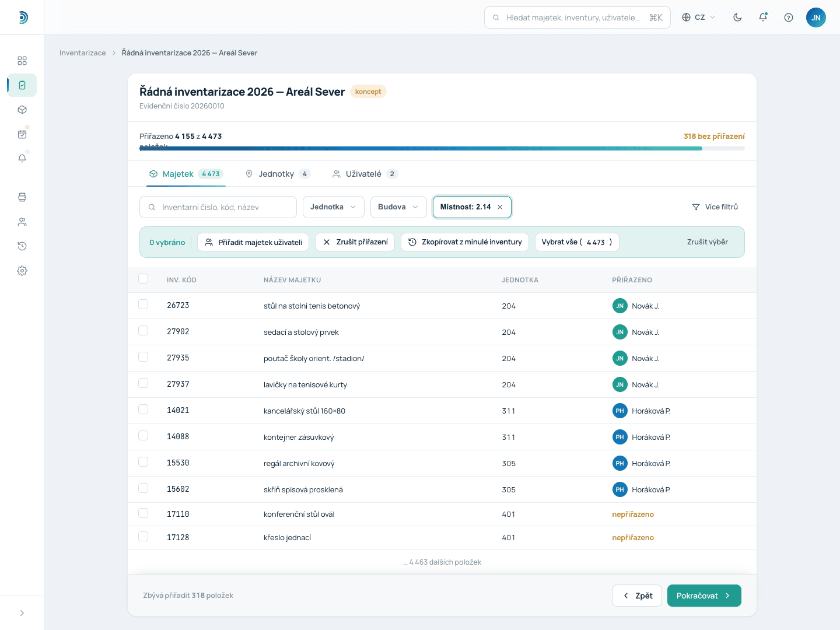Check the row for item 26723

(x=143, y=304)
